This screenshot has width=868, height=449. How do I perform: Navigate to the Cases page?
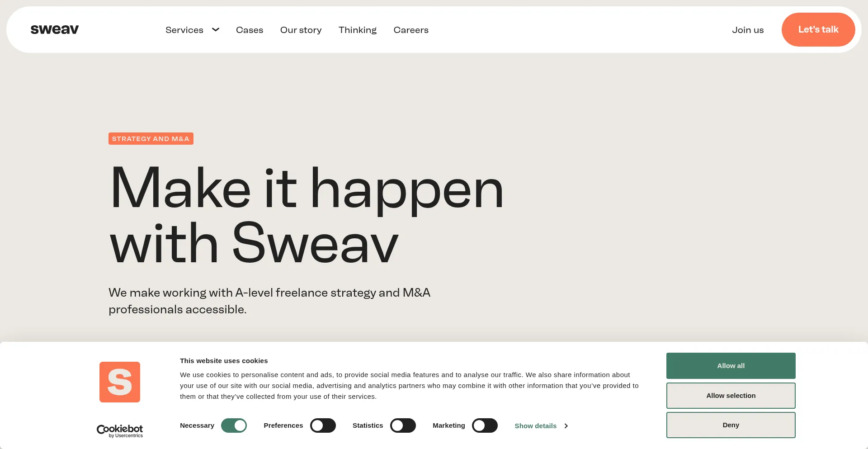250,30
